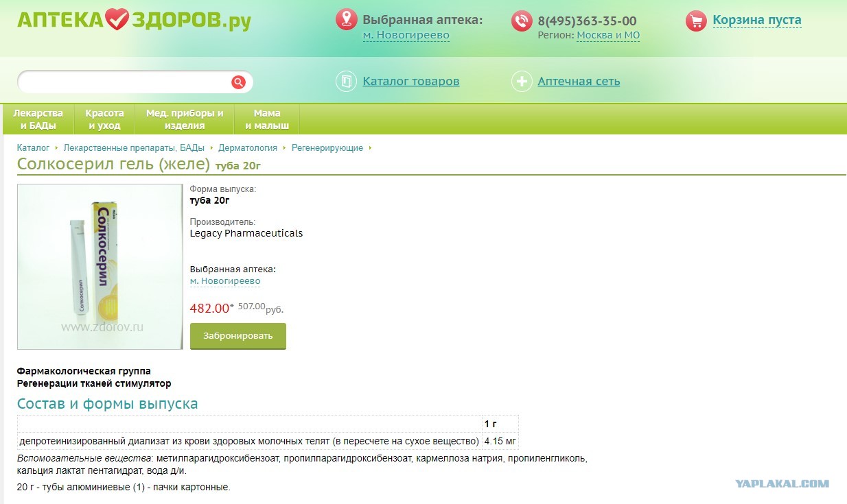847x504 pixels.
Task: Open the Корзина пуста link
Action: (x=757, y=20)
